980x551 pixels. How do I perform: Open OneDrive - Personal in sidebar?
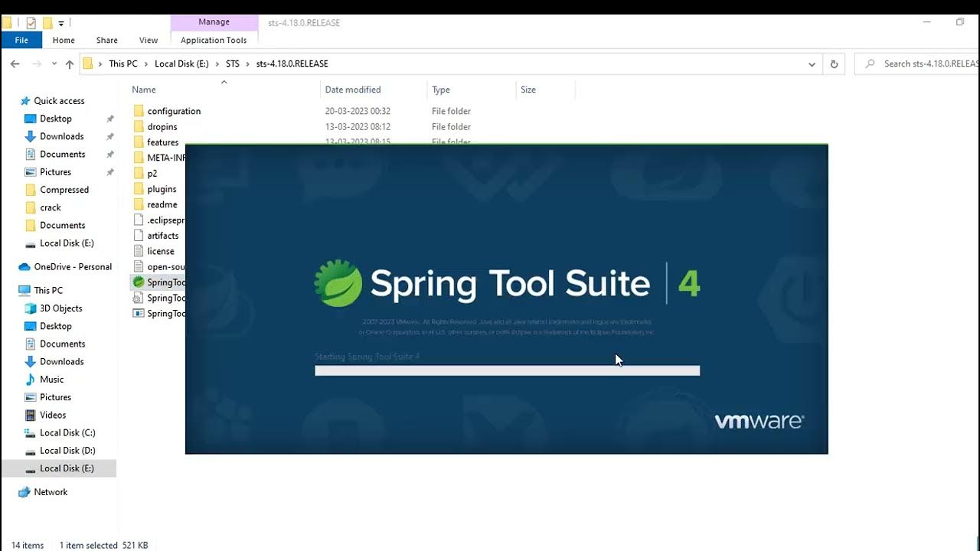pos(73,267)
